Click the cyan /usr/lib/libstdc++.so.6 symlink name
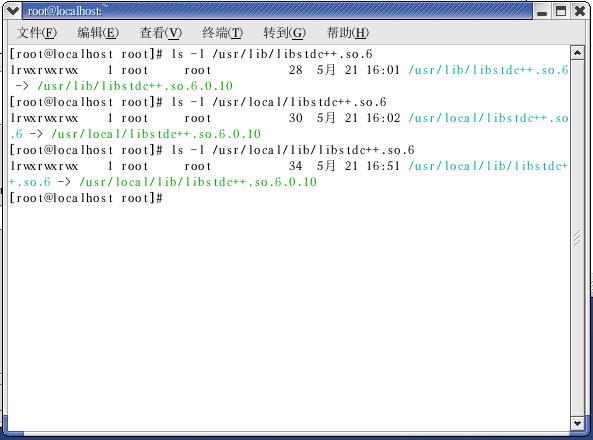 click(488, 70)
